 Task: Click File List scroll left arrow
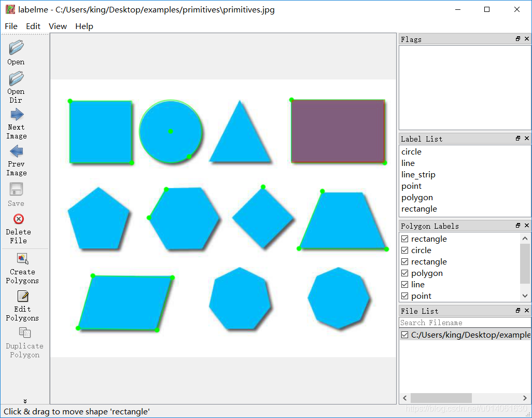[x=405, y=398]
